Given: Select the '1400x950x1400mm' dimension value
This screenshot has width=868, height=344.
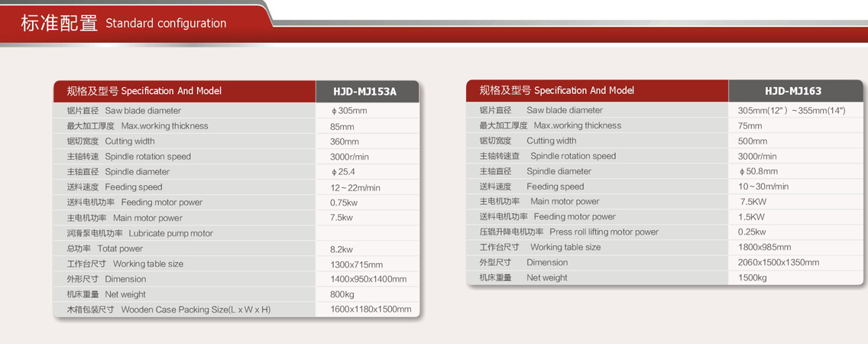Looking at the screenshot, I should coord(368,279).
